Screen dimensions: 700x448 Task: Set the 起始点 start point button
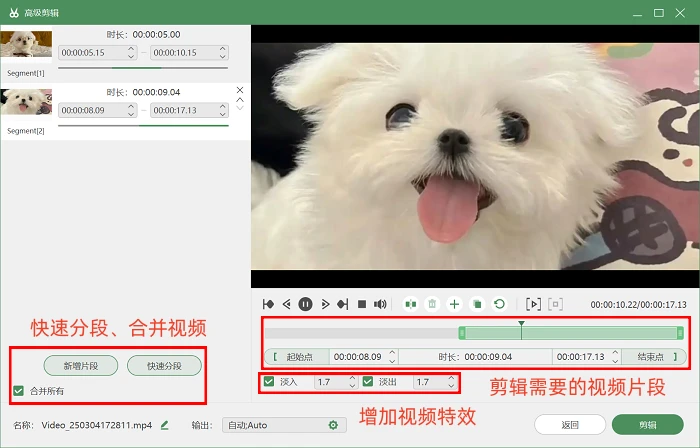[x=297, y=357]
